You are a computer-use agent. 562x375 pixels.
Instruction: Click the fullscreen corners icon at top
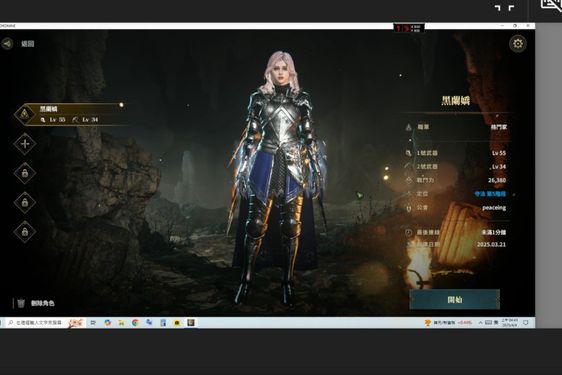tap(504, 8)
